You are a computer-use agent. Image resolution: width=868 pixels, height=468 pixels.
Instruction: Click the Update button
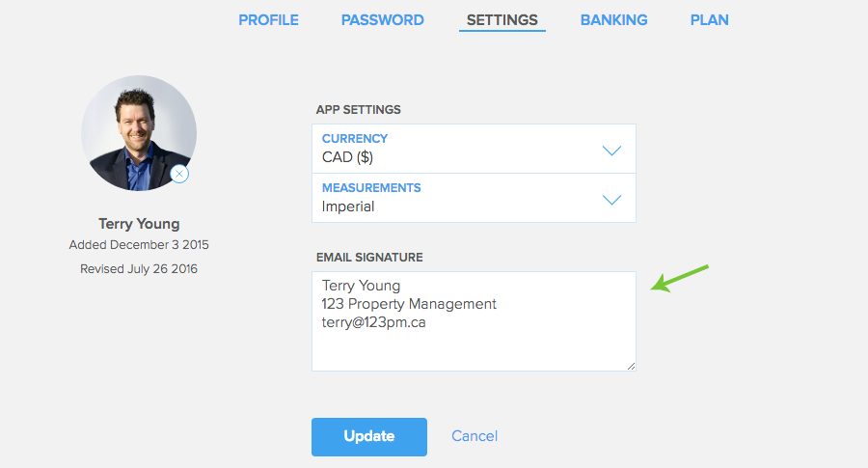click(369, 437)
